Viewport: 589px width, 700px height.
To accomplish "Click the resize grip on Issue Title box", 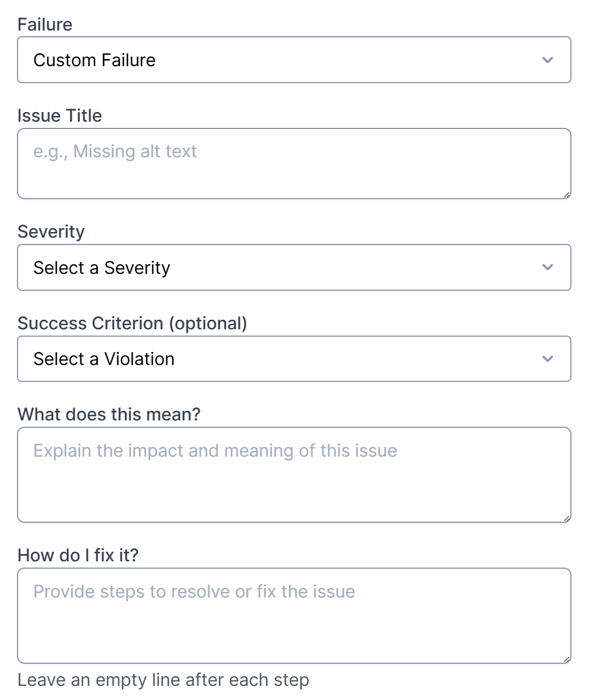I will click(x=567, y=194).
